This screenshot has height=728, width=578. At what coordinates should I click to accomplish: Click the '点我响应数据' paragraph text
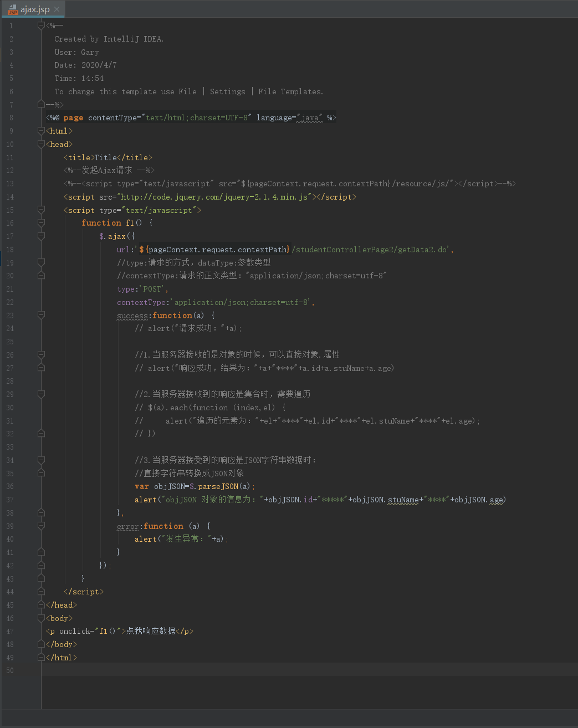point(151,631)
